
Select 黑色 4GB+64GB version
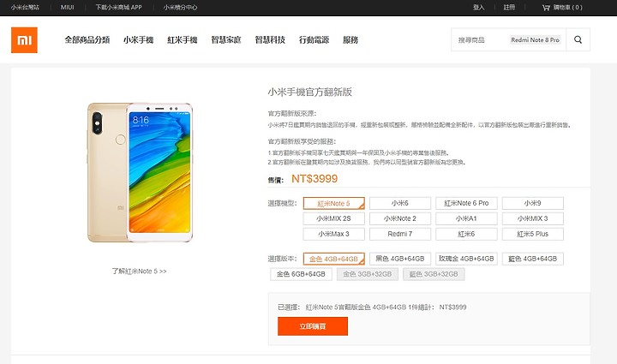click(x=400, y=259)
